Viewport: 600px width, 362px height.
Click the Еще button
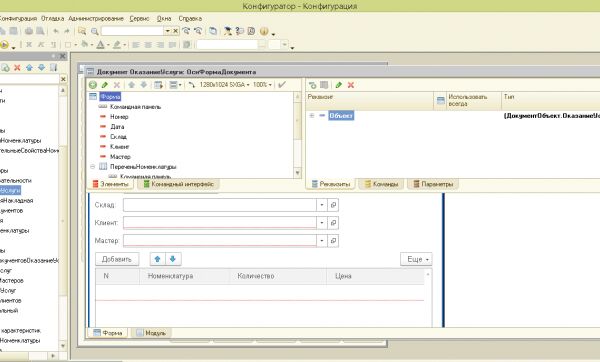click(416, 259)
